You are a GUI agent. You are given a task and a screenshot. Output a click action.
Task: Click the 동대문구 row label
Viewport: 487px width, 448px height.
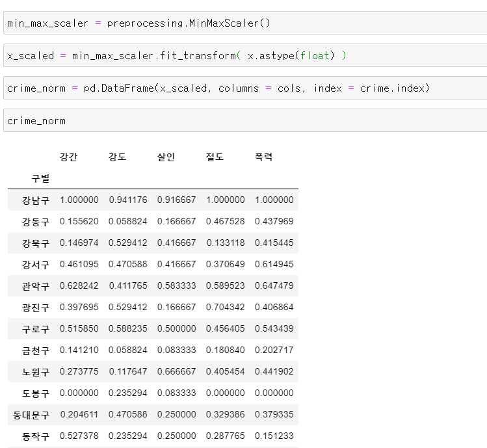tap(31, 414)
